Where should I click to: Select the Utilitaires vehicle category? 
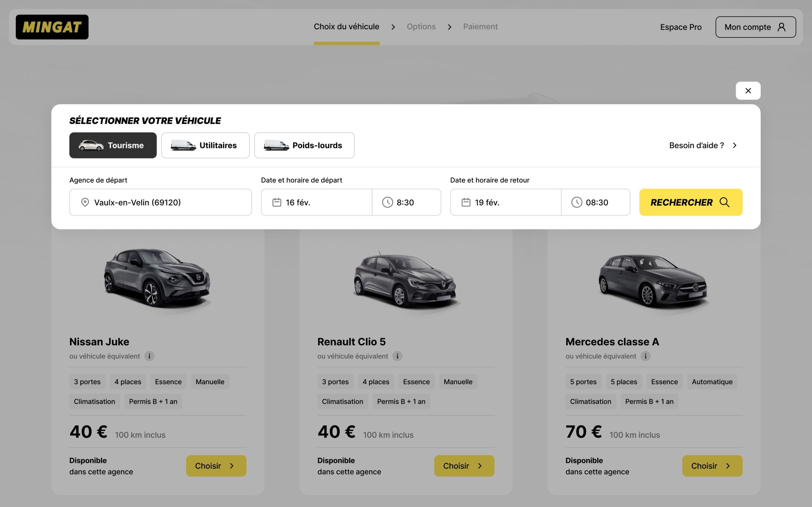tap(205, 145)
